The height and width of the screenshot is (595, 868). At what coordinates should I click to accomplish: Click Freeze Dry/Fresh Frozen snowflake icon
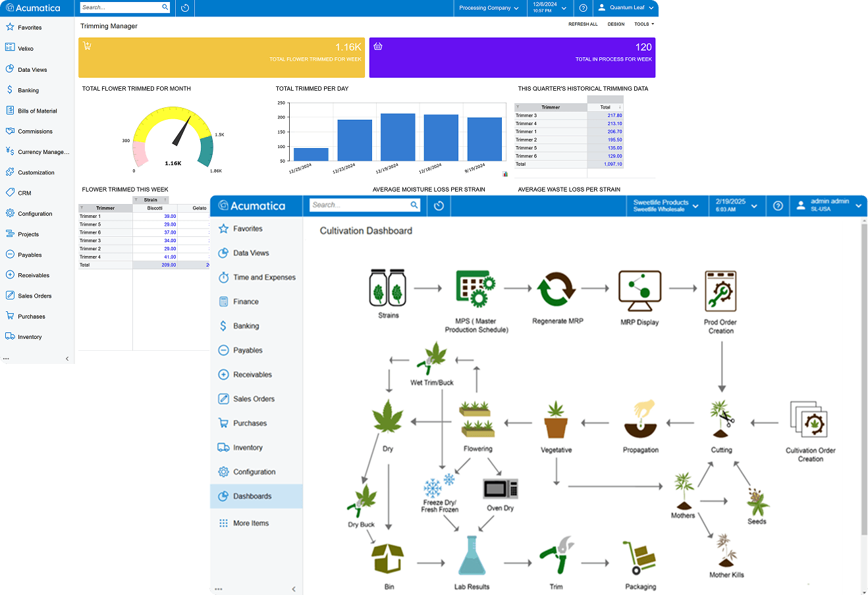point(439,486)
